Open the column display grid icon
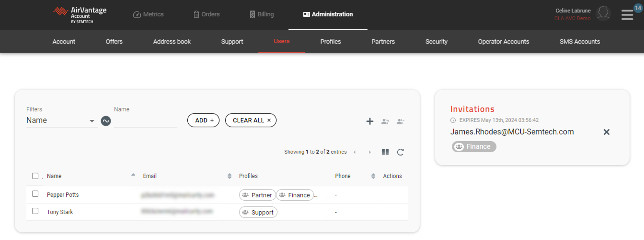644x240 pixels. coord(385,152)
